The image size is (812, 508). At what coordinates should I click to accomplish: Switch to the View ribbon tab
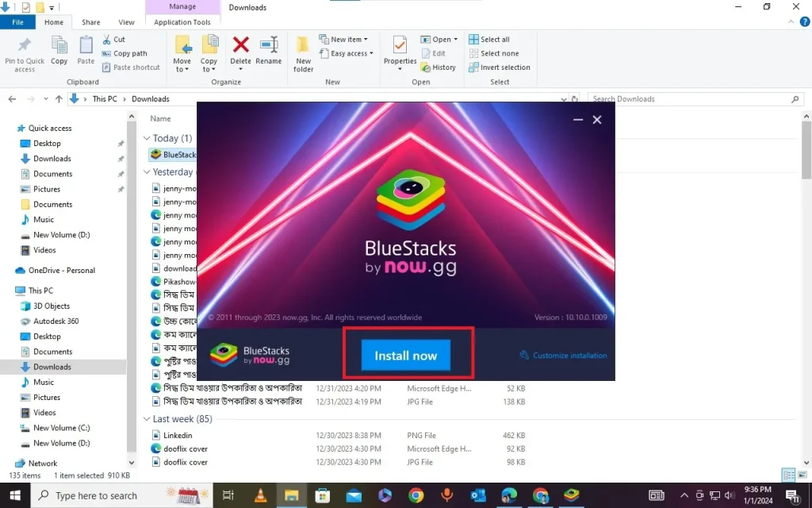[126, 22]
